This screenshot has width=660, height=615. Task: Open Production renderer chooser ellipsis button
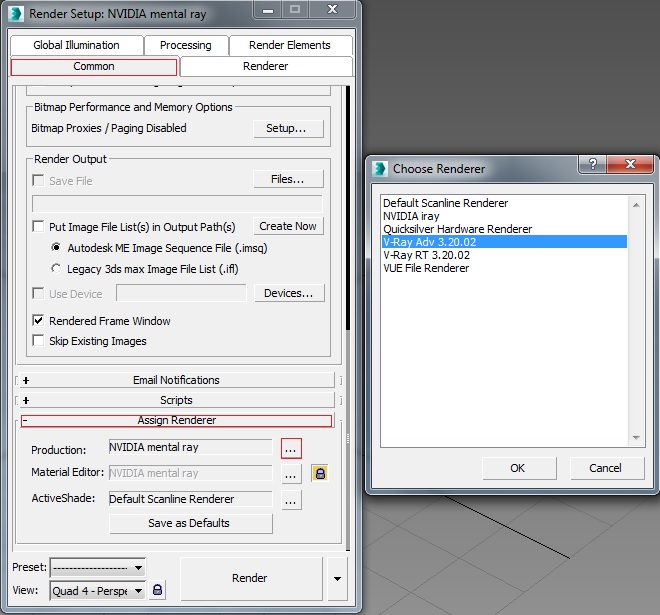pyautogui.click(x=291, y=448)
